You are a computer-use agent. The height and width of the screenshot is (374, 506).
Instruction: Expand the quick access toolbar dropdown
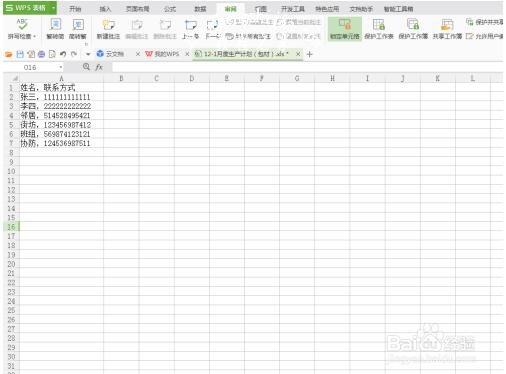click(x=88, y=54)
